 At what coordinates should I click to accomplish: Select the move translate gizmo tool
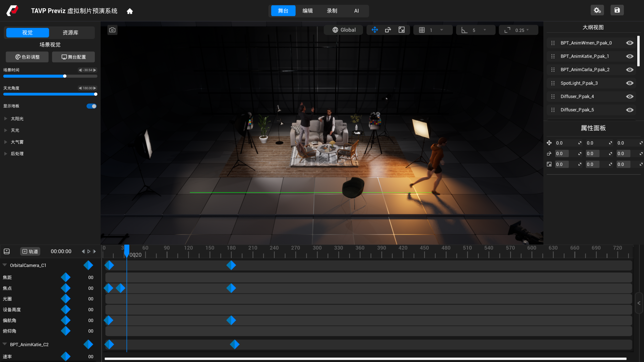click(375, 30)
